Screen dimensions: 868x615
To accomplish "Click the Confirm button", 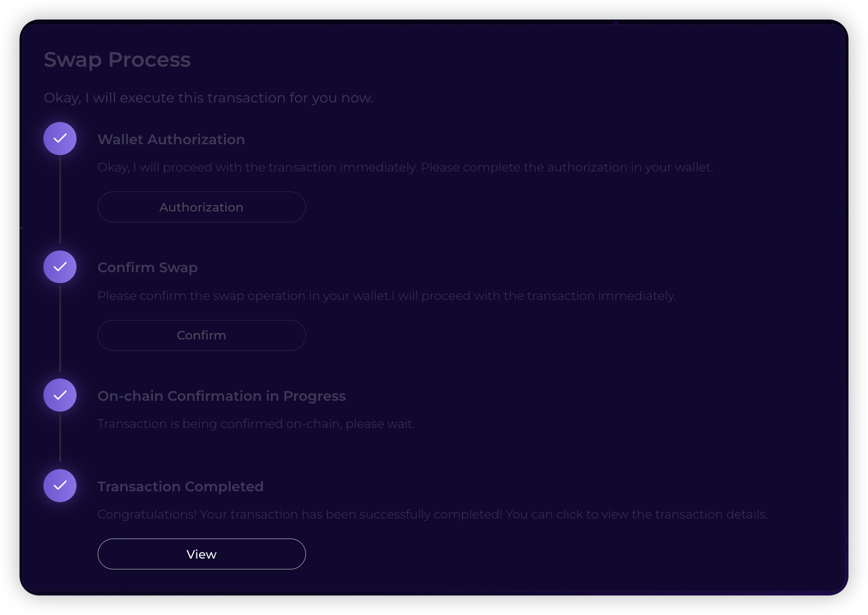I will [x=202, y=335].
